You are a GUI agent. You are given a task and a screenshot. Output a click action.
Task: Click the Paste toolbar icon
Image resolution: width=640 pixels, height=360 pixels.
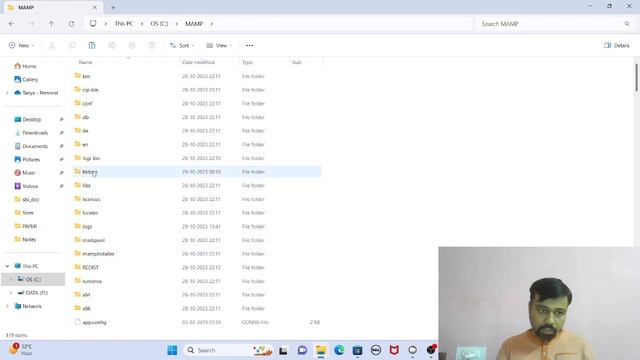92,45
